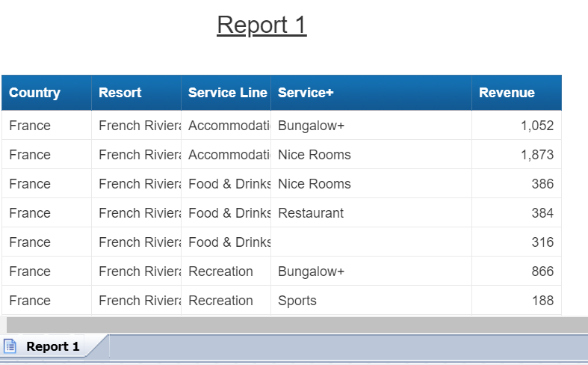588x365 pixels.
Task: Click the revenue value 384
Action: (x=542, y=213)
